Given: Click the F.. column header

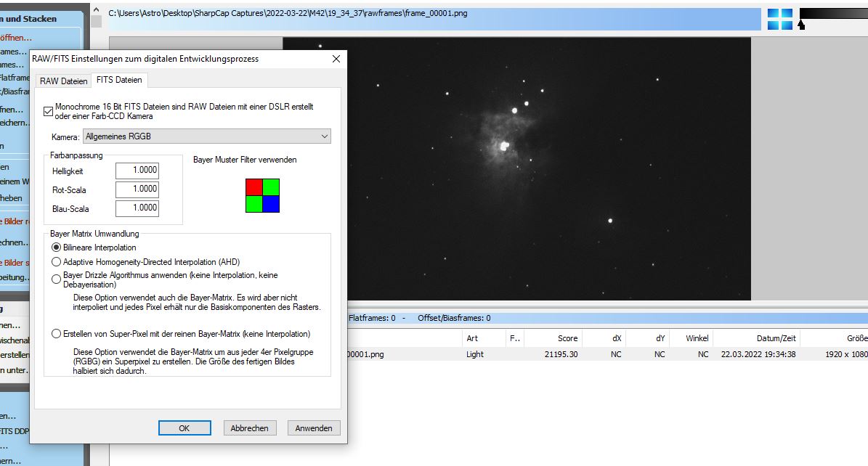Looking at the screenshot, I should tap(515, 338).
